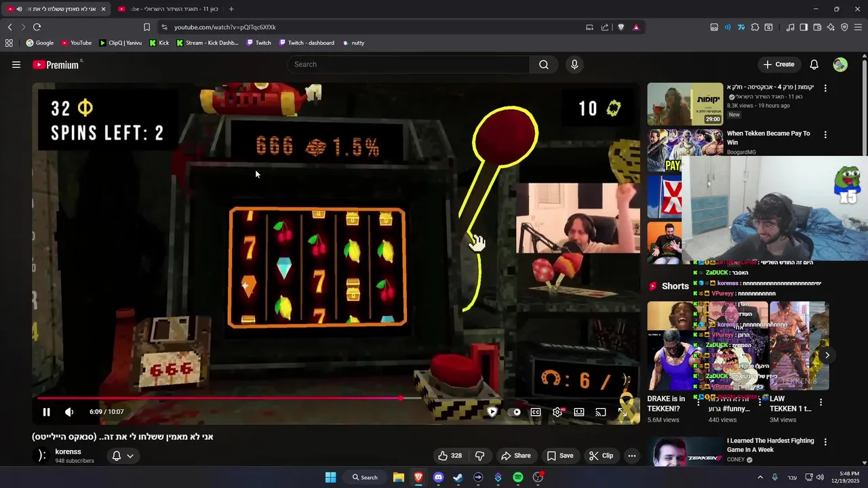Dislike the video with thumbs down
This screenshot has height=488, width=868.
coord(480,455)
